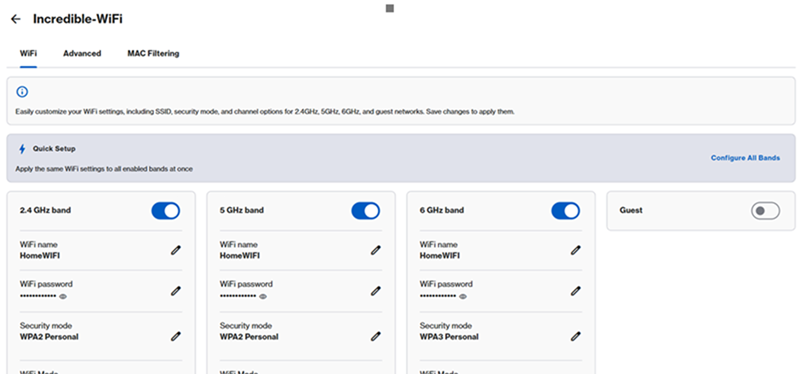Screen dimensions: 800x374
Task: Disable the 6 GHz band
Action: [566, 211]
